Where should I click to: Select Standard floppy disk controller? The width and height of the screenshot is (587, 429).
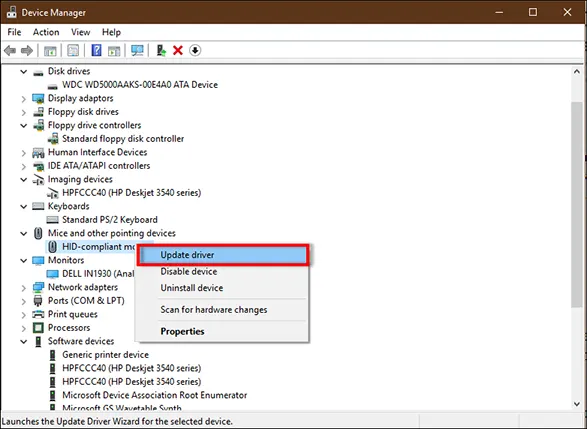pyautogui.click(x=123, y=139)
